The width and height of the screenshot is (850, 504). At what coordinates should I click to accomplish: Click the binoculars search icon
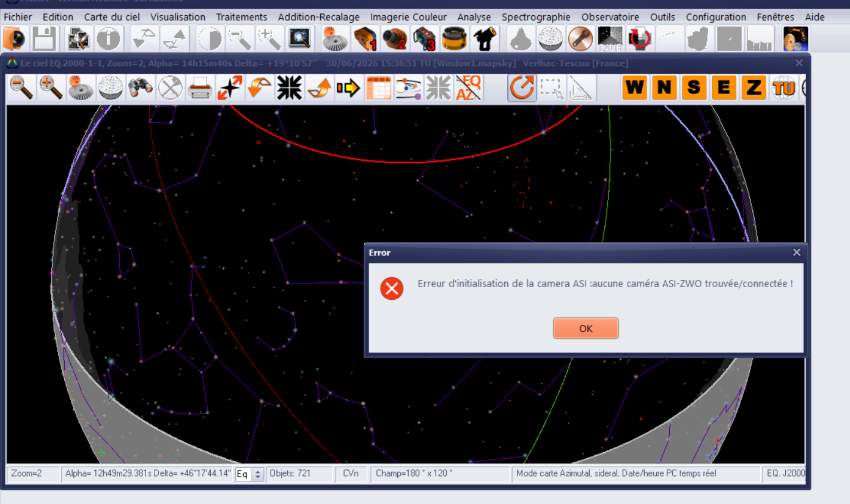point(141,88)
